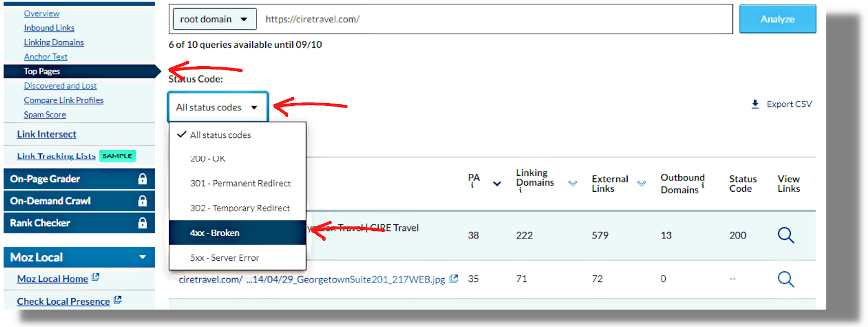Choose 301 - Permanent Redirect option

238,183
